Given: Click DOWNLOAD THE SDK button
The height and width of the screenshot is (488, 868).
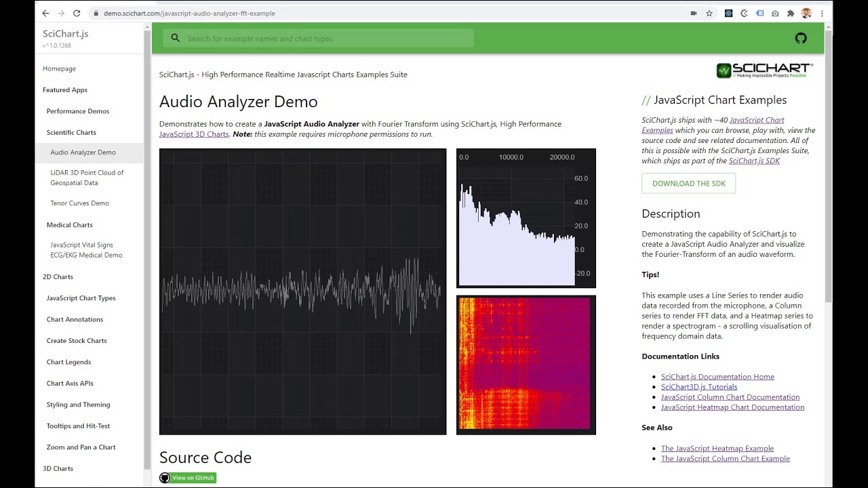Looking at the screenshot, I should click(x=688, y=184).
